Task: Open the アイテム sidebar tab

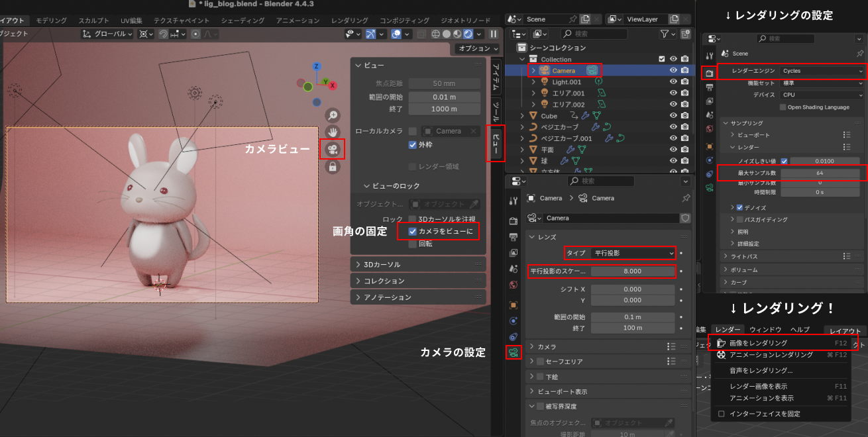Action: point(496,75)
